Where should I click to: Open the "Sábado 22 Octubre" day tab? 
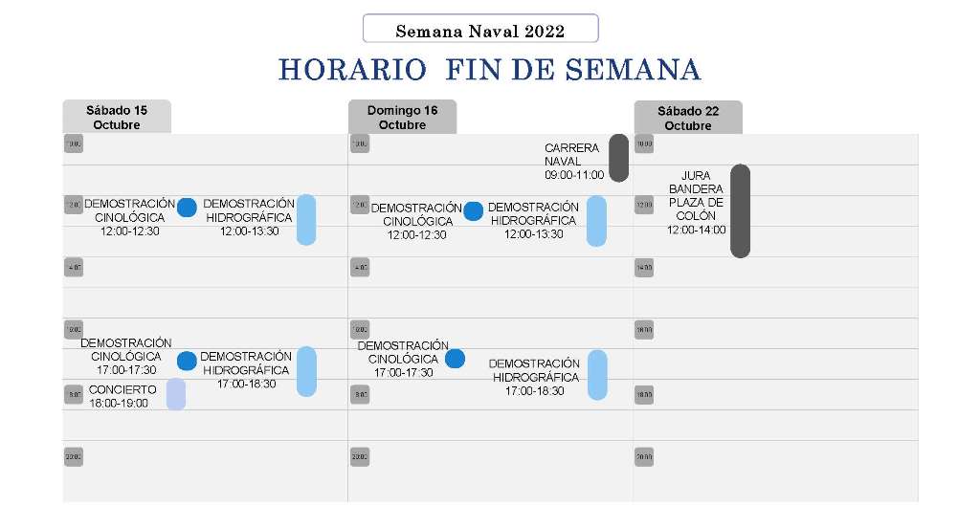687,118
